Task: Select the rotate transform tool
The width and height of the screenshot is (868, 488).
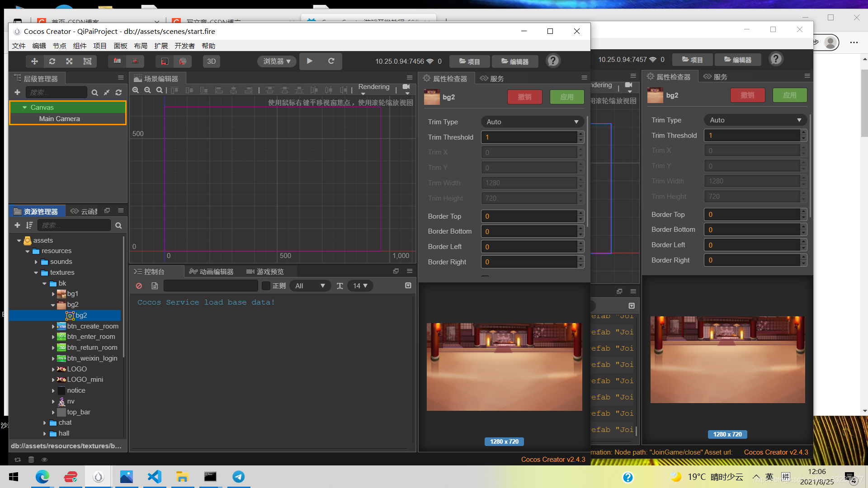Action: (52, 61)
